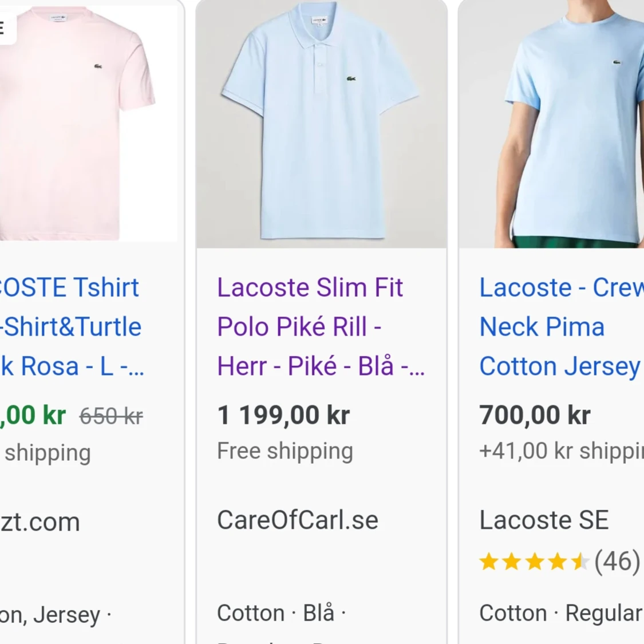Click the 1 199,00 kr price

pyautogui.click(x=285, y=414)
